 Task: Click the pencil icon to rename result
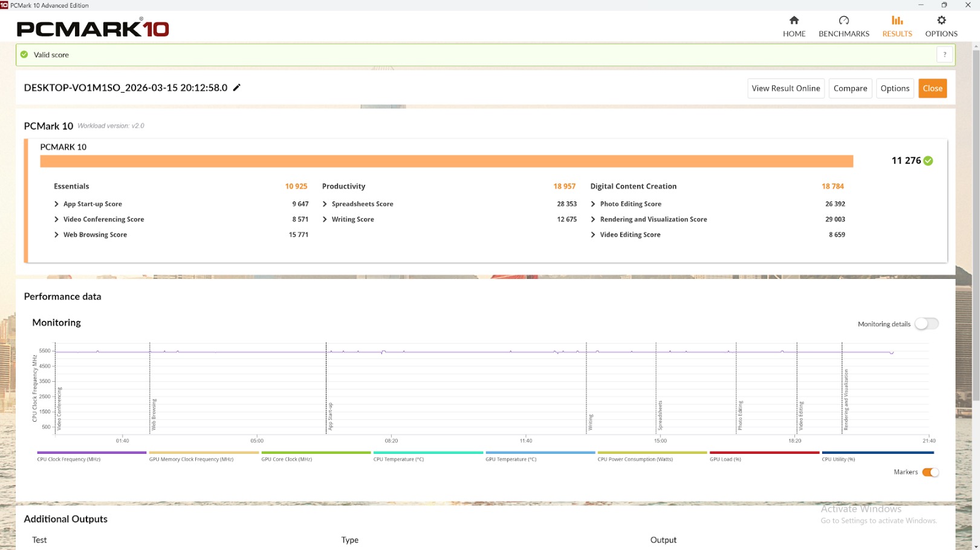(237, 88)
